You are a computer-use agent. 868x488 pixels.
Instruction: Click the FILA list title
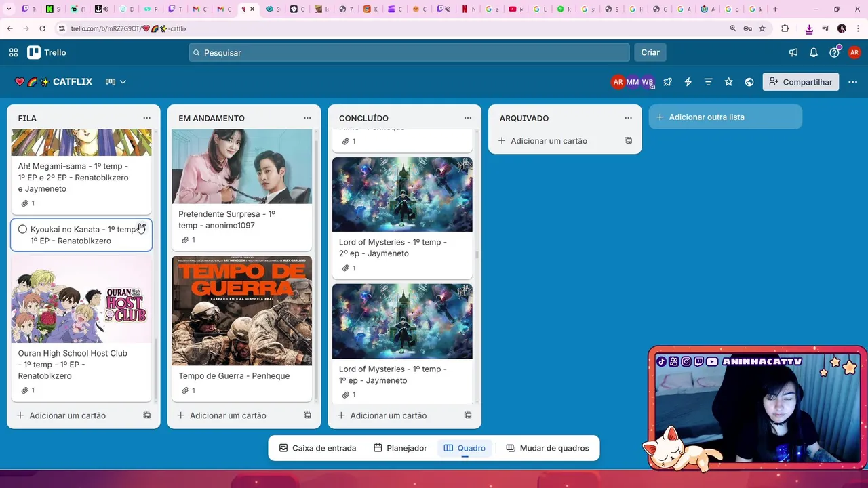coord(27,118)
